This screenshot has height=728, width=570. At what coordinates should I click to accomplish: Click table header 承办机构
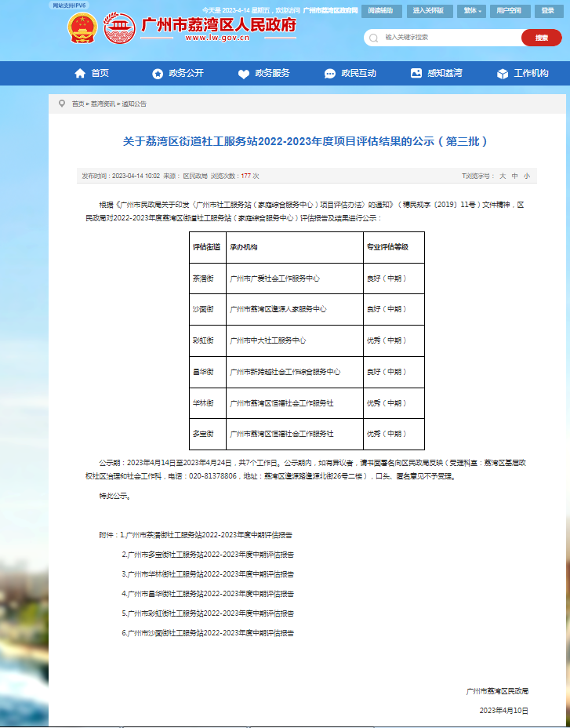295,247
